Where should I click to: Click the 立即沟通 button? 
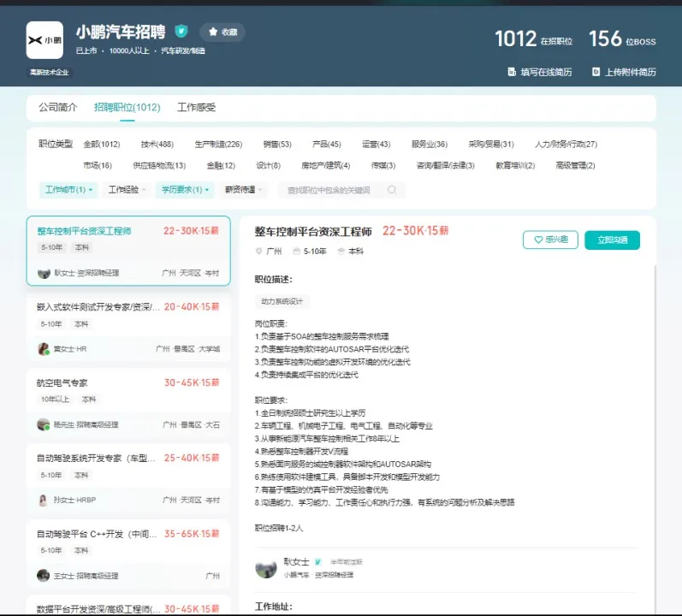(612, 240)
